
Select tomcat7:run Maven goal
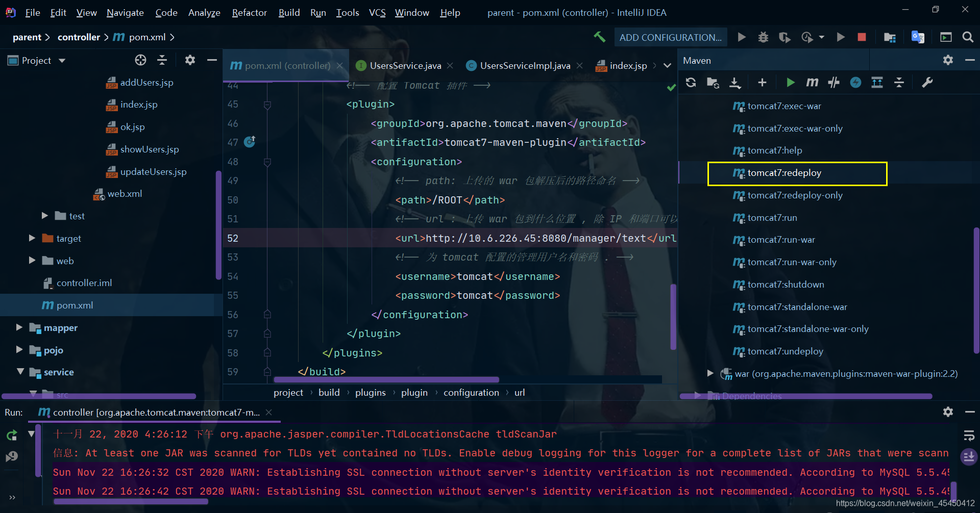point(772,217)
